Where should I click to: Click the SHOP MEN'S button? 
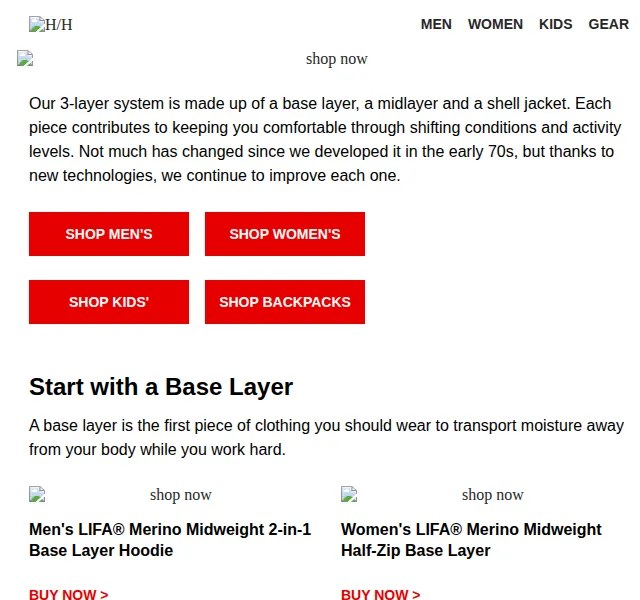[x=109, y=234]
